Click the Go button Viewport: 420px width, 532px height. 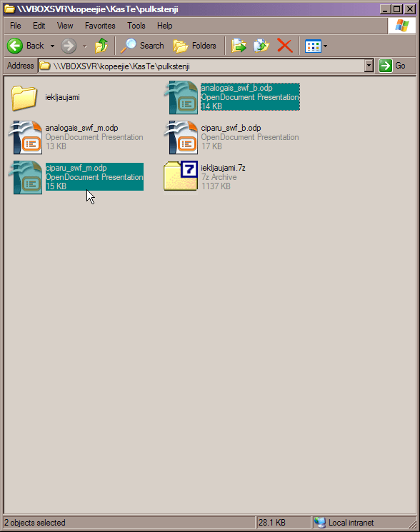click(x=393, y=66)
